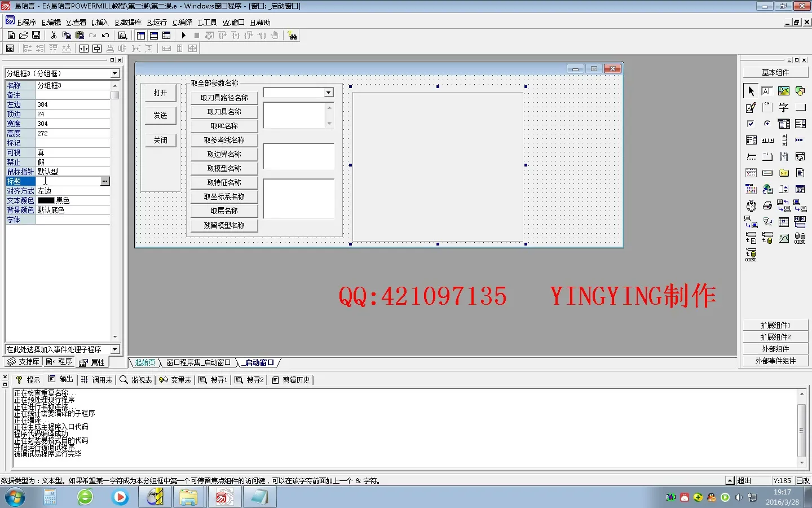
Task: Open the event handler subroutine dropdown
Action: click(114, 349)
